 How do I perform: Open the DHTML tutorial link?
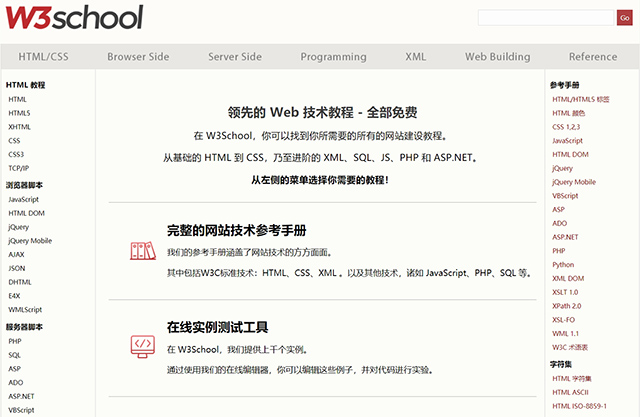[x=20, y=282]
